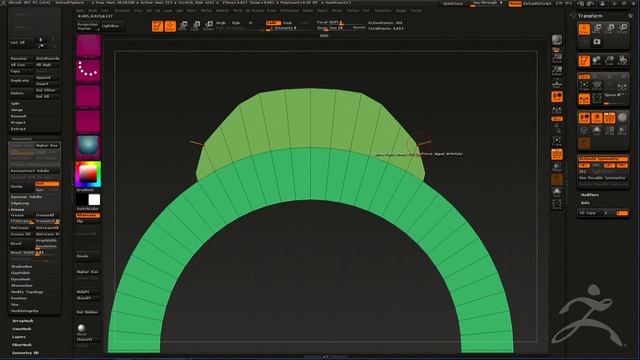Pick a color in the color picker square

(x=88, y=174)
